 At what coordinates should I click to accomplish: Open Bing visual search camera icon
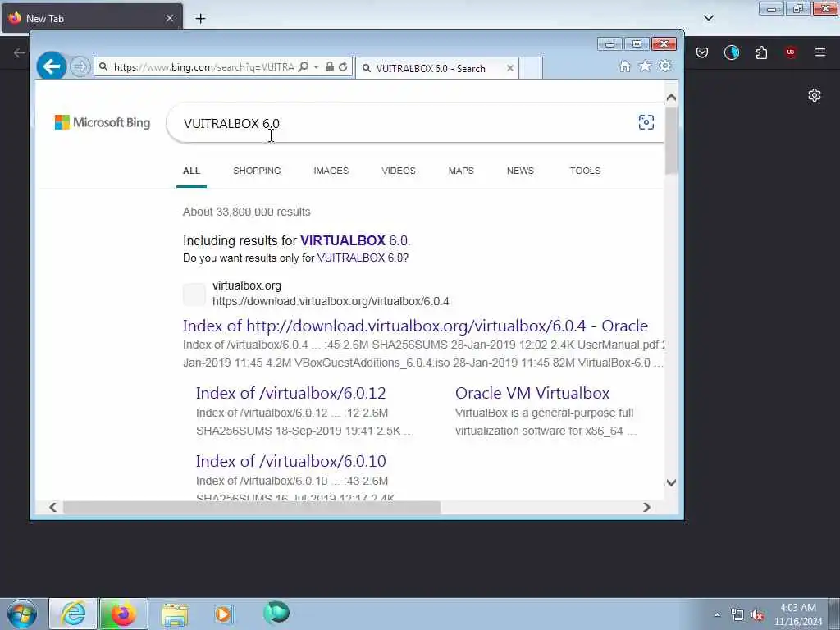point(646,122)
